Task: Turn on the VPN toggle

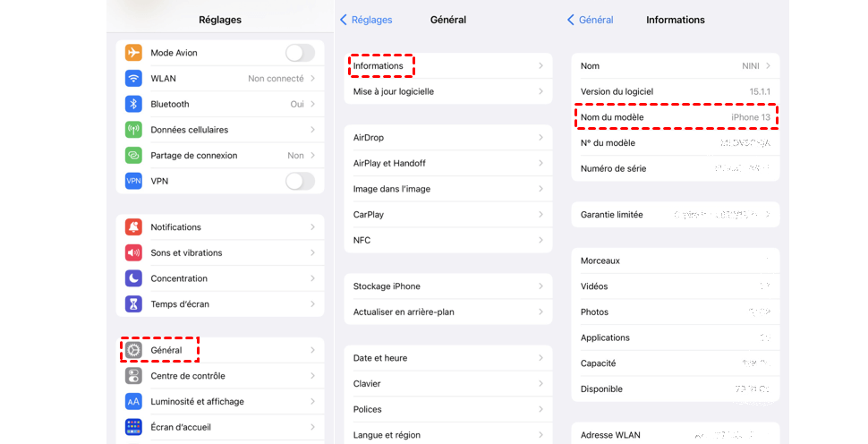Action: click(300, 181)
